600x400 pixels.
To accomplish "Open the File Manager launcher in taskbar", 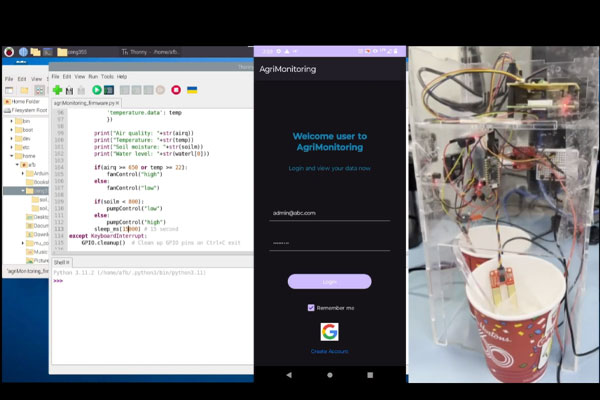I will coord(35,52).
